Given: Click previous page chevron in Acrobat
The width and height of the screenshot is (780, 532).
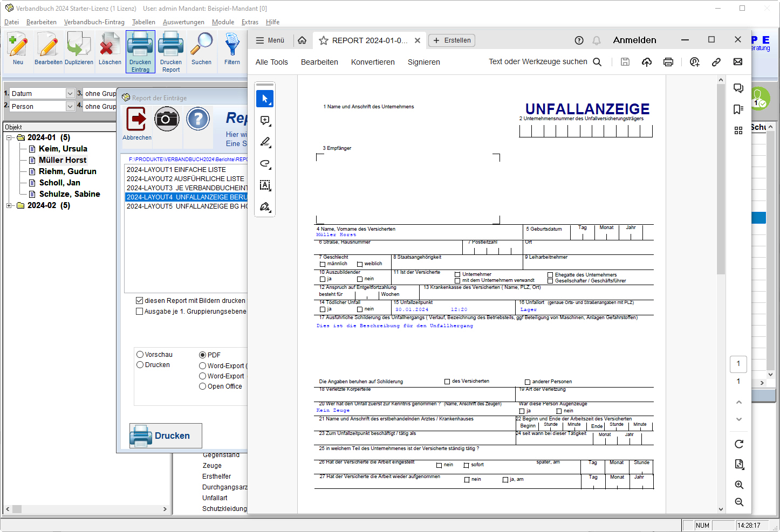Looking at the screenshot, I should [739, 402].
